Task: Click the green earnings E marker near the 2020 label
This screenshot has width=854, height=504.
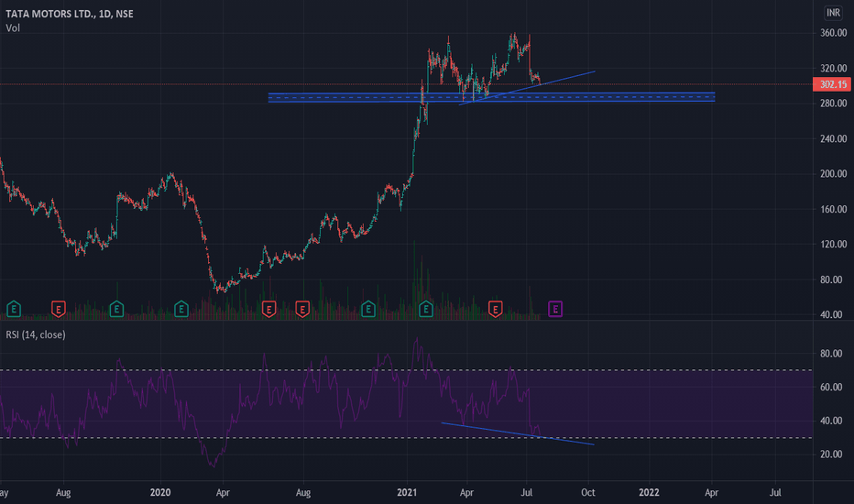Action: coord(181,310)
